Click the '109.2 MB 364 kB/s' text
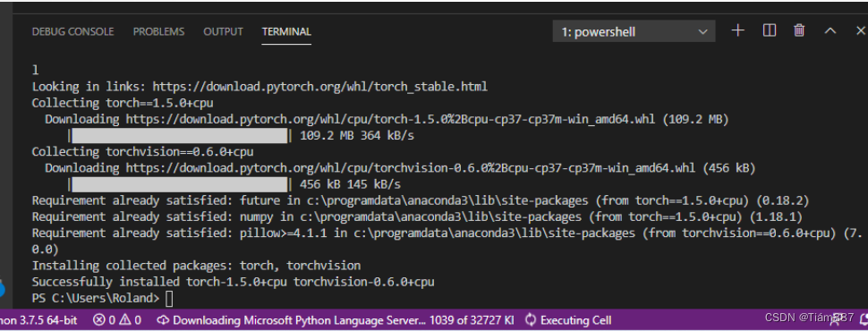The height and width of the screenshot is (331, 868). [357, 136]
